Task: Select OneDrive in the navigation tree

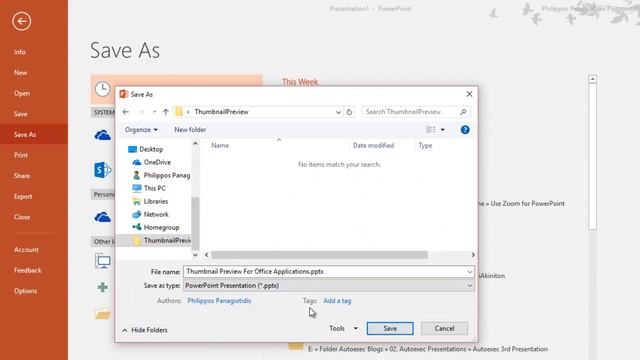Action: (157, 162)
